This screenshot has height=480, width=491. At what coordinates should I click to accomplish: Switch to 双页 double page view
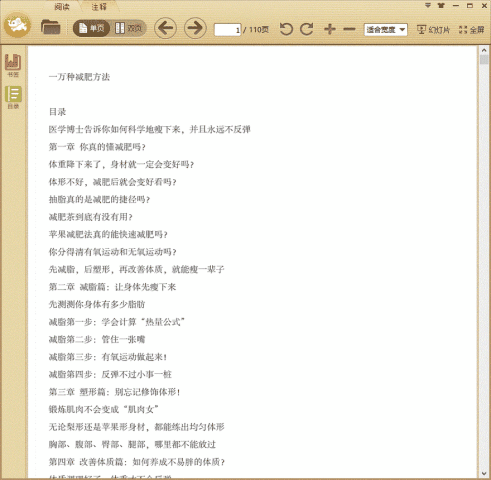click(x=129, y=29)
